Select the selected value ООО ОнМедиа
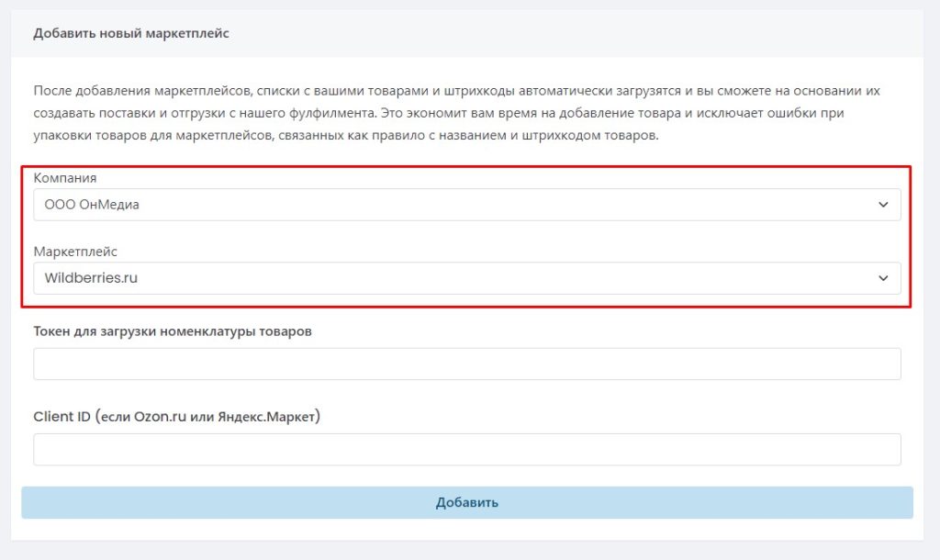Screen dimensions: 940x560 pyautogui.click(x=92, y=205)
